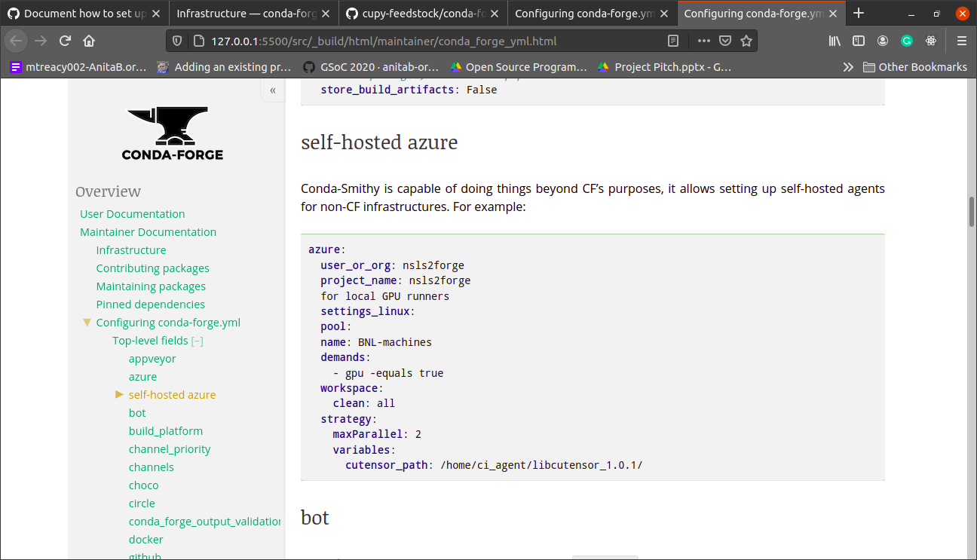
Task: Open the Maintainer Documentation link
Action: coord(149,232)
